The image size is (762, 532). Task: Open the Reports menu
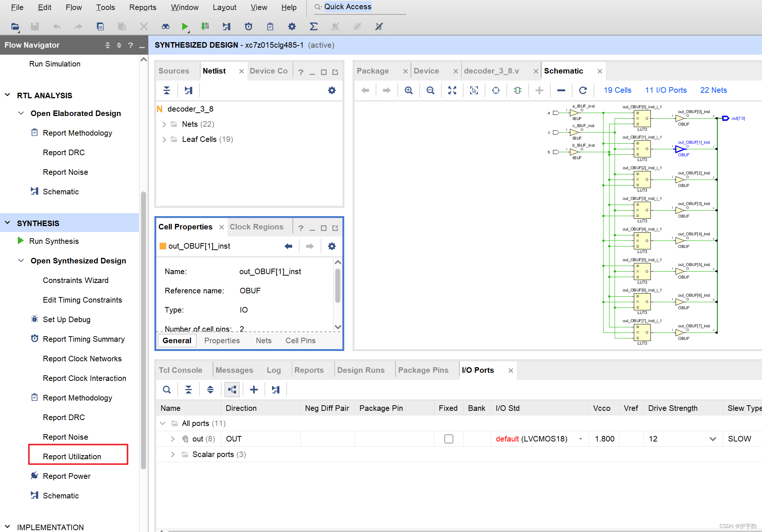pos(143,7)
